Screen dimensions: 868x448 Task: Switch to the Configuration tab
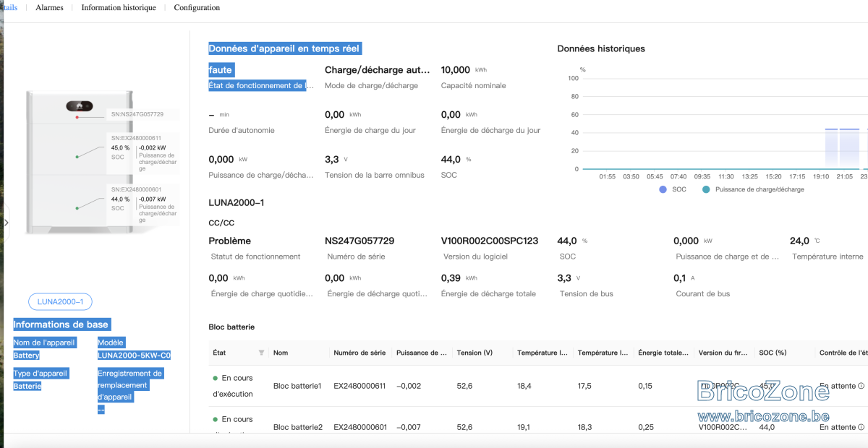pyautogui.click(x=197, y=8)
